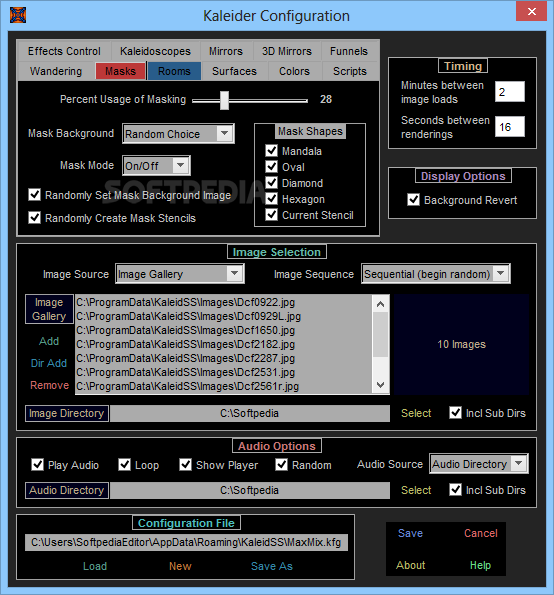Click the Kaleider app icon in title bar
The height and width of the screenshot is (595, 554).
pyautogui.click(x=18, y=15)
